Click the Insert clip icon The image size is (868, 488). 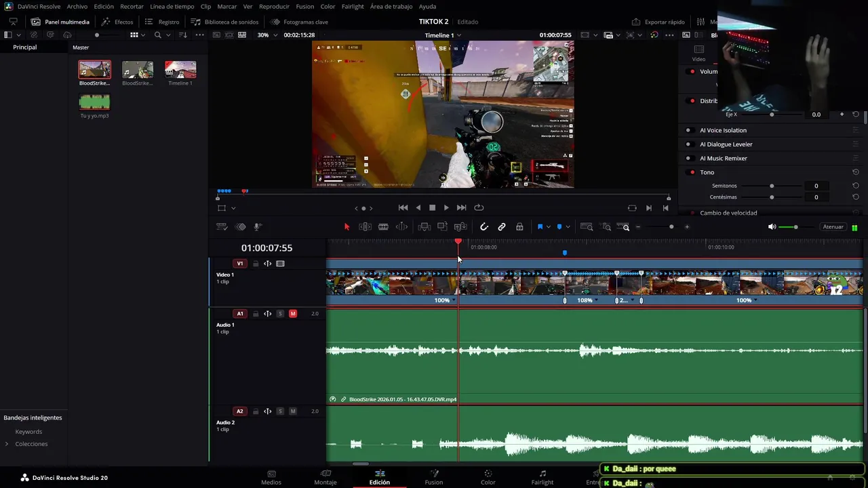point(425,227)
